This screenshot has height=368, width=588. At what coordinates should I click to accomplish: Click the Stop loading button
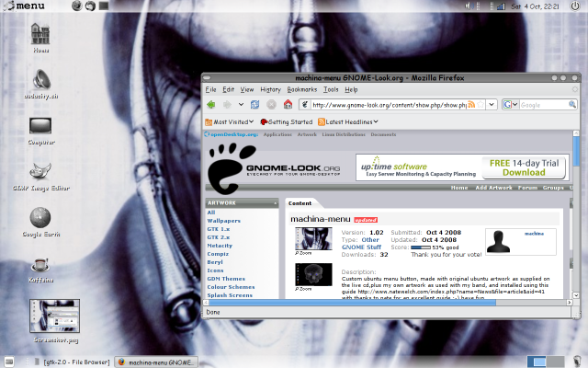271,104
